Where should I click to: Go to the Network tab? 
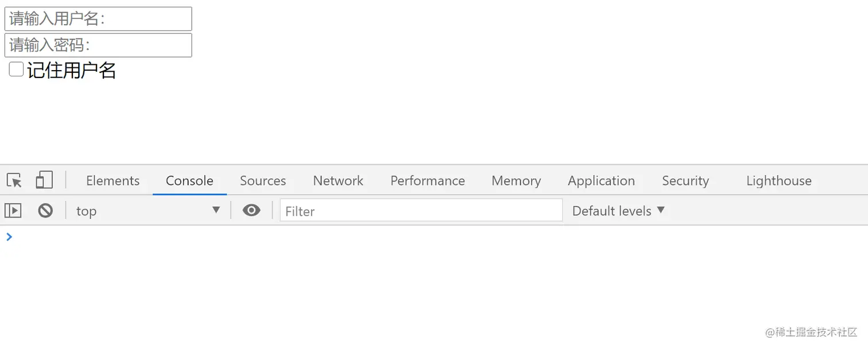[x=338, y=181]
